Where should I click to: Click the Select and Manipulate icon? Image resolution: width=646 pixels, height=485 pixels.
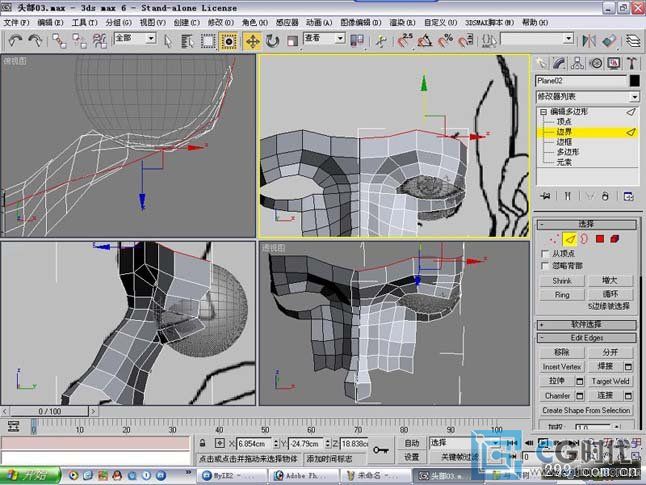382,41
